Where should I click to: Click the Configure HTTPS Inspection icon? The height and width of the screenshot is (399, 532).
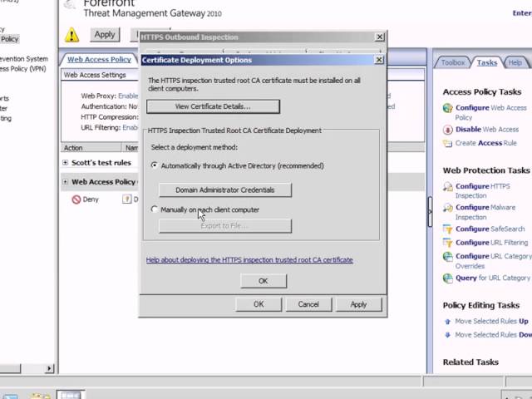(x=447, y=186)
